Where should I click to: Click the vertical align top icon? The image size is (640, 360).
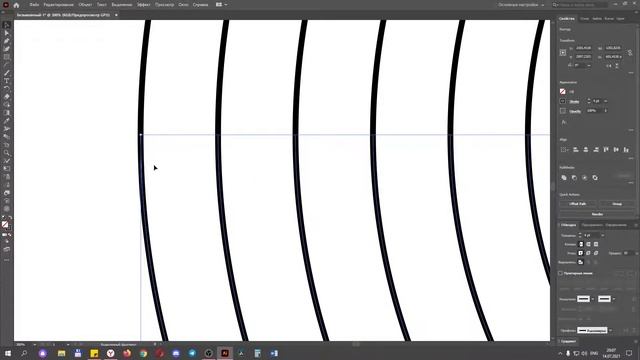[x=606, y=150]
